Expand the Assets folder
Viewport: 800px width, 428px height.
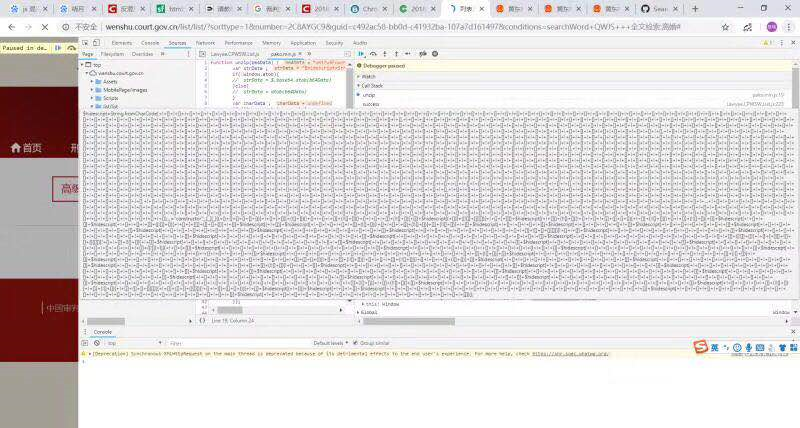(92, 81)
